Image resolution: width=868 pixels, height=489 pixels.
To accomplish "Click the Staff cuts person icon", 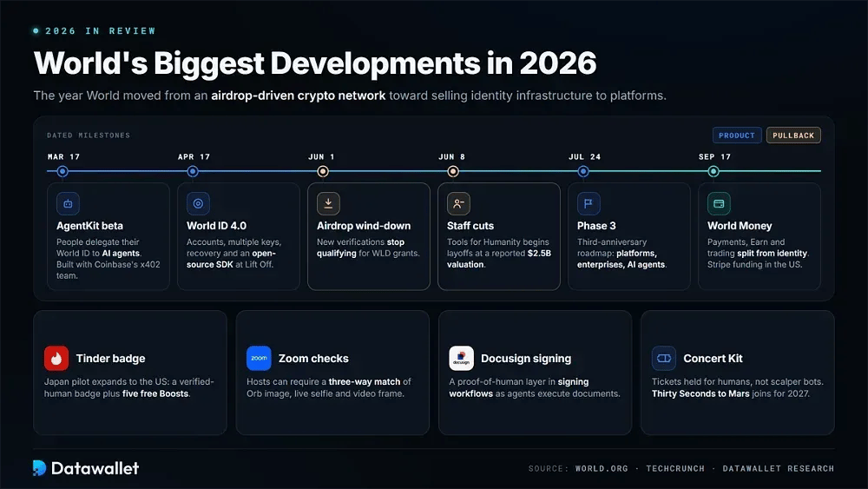I will click(458, 204).
